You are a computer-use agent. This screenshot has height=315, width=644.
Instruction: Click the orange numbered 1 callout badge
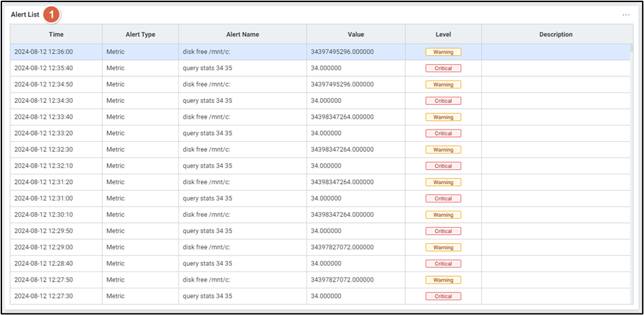click(52, 14)
